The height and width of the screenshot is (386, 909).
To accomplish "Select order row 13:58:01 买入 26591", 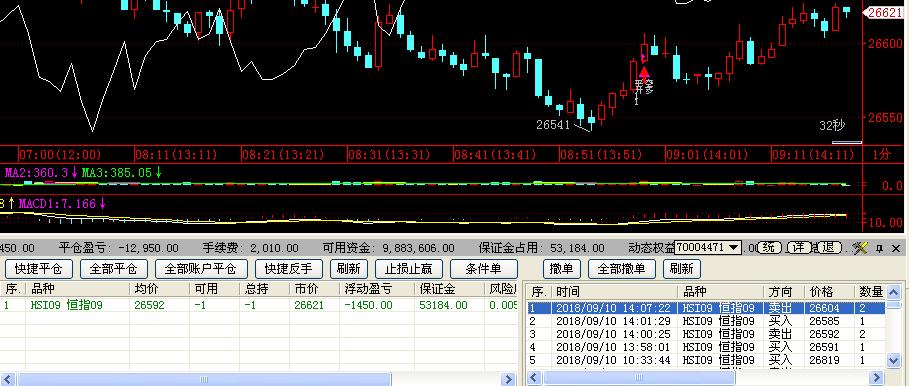I will pos(706,347).
